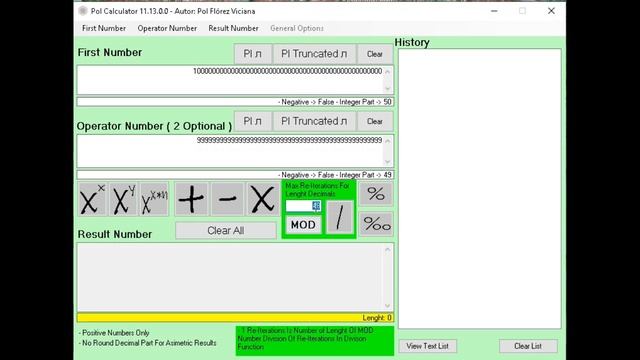
Task: Click the yellow Lenght: 0 status bar
Action: (x=235, y=318)
